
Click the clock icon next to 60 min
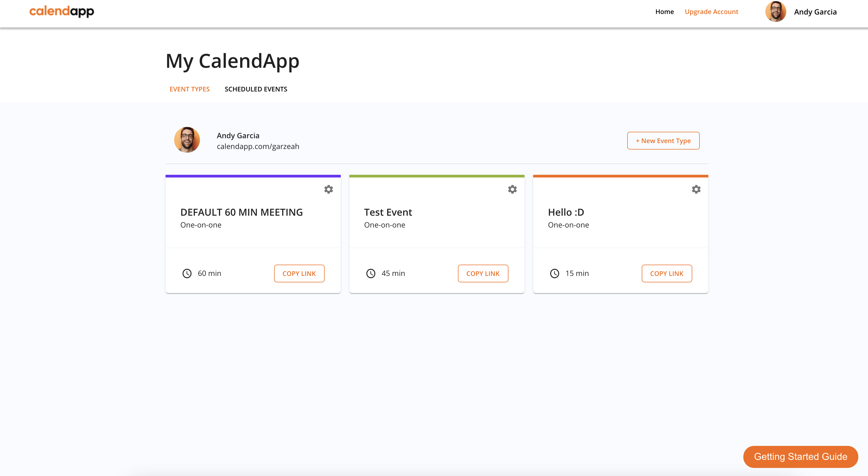click(186, 273)
